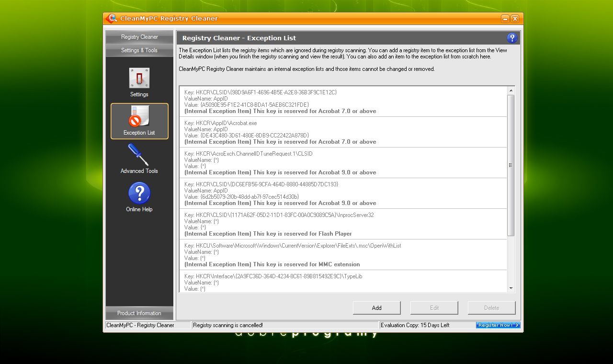Open Advanced Tools screwdriver icon
Viewport: 613px width, 364px height.
click(x=139, y=155)
